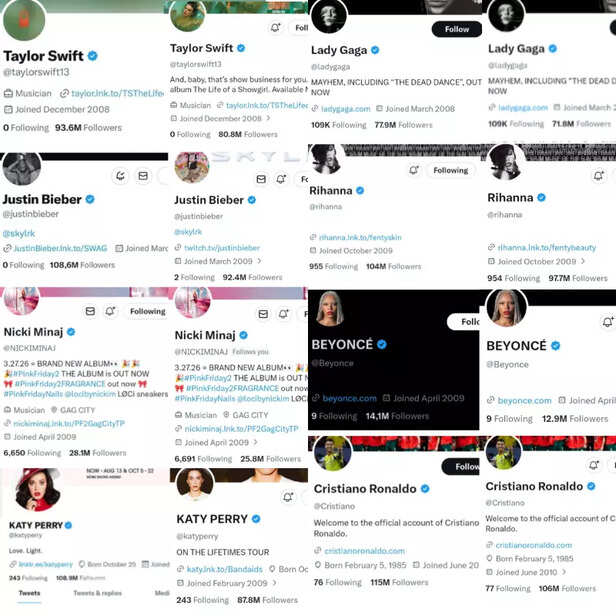Open the beyonce.com link on the dark Beyoncé profile
Viewport: 616px width, 616px height.
[349, 398]
